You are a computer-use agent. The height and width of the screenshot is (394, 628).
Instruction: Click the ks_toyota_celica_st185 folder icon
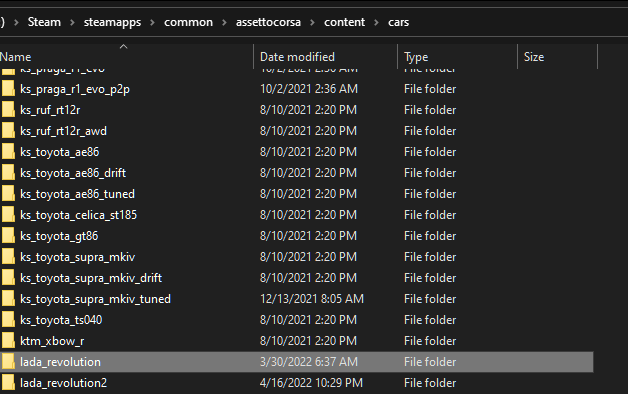click(8, 215)
